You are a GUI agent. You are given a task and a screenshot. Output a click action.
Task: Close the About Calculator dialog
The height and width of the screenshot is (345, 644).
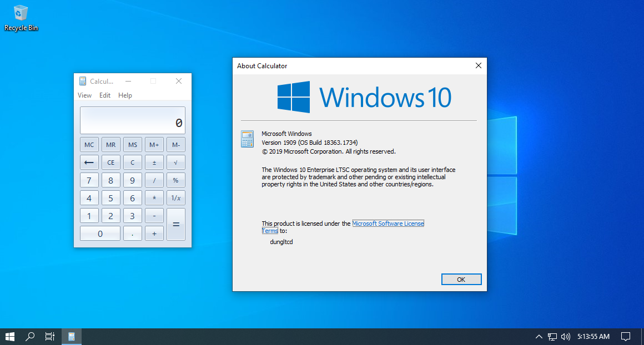coord(478,65)
